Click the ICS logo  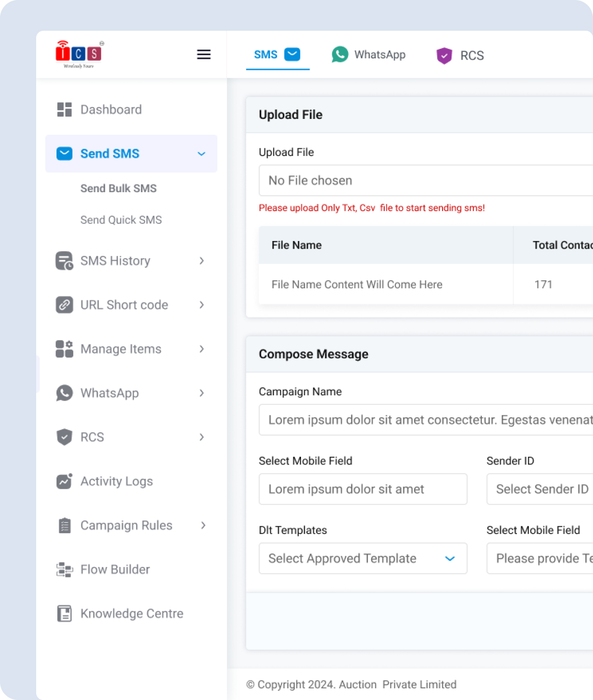point(79,54)
